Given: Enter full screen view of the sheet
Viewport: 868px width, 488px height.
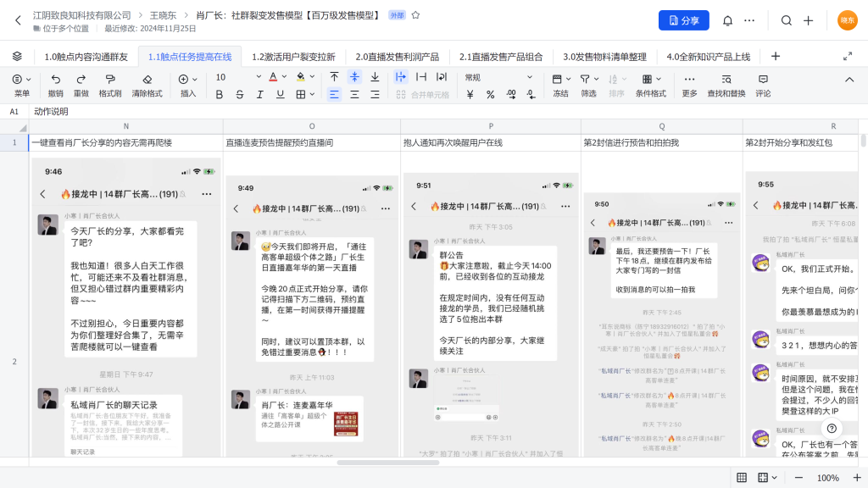Looking at the screenshot, I should [x=848, y=57].
